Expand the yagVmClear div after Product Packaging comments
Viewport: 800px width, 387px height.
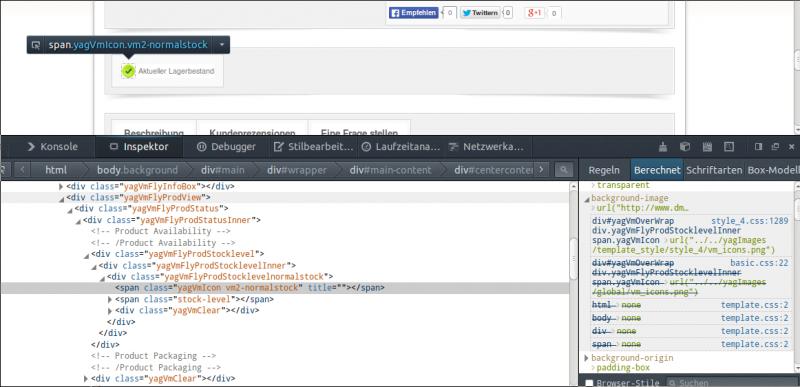(x=86, y=379)
